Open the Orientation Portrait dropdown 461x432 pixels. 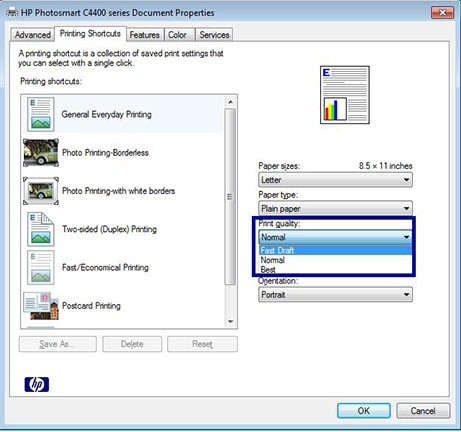[335, 295]
